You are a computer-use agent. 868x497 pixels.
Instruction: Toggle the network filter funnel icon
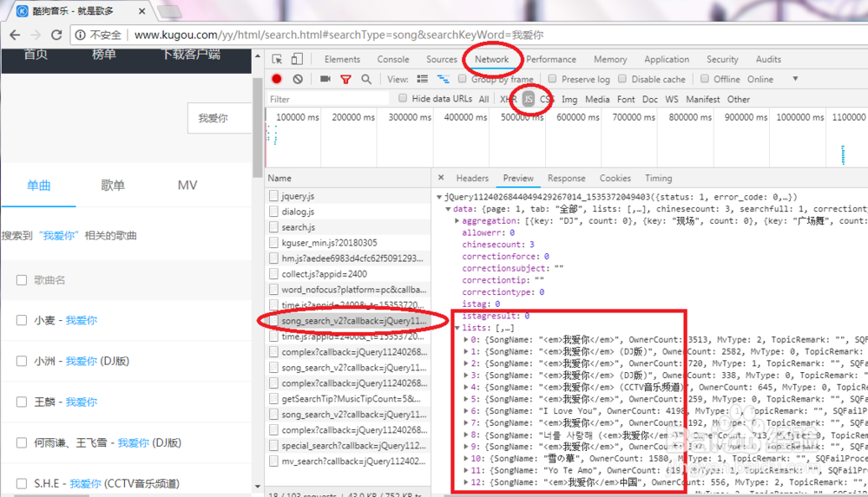(346, 80)
